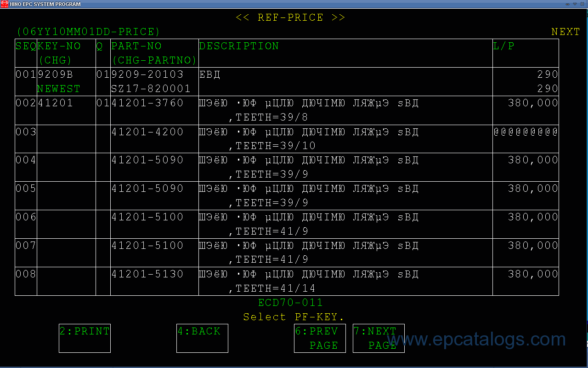Click quantity 01 in row 002
588x368 pixels.
tap(103, 103)
